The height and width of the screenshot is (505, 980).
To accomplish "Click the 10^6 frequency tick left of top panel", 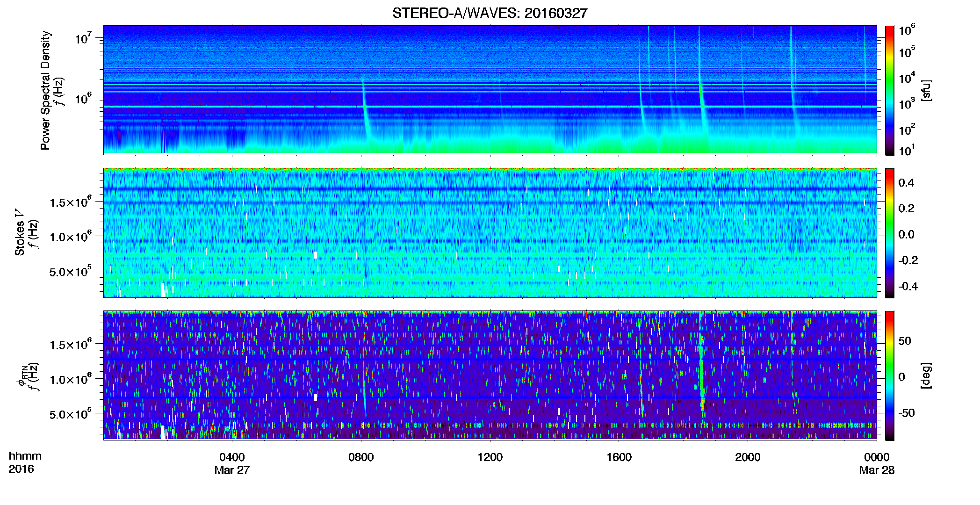I will pos(83,98).
